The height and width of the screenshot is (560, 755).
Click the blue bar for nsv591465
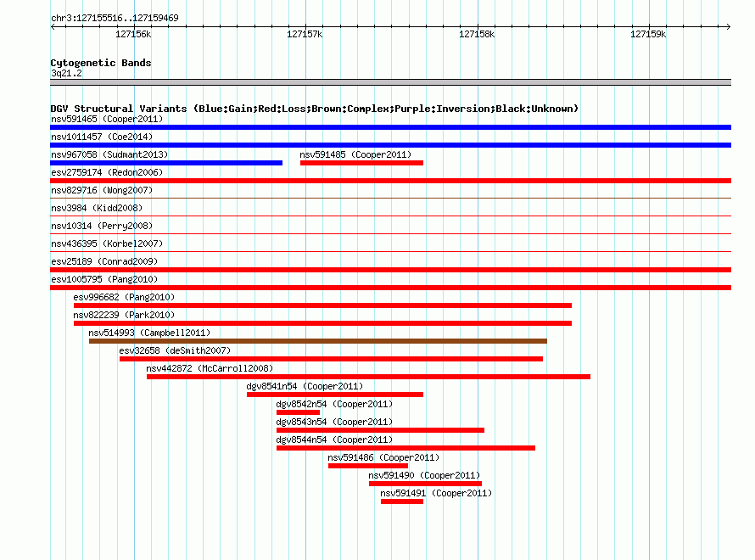390,127
